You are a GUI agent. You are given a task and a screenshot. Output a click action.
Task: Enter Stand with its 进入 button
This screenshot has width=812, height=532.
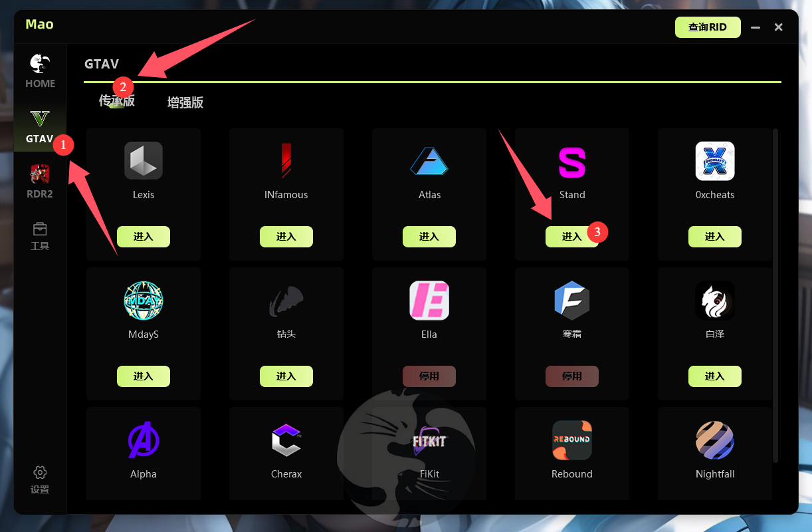pos(572,237)
